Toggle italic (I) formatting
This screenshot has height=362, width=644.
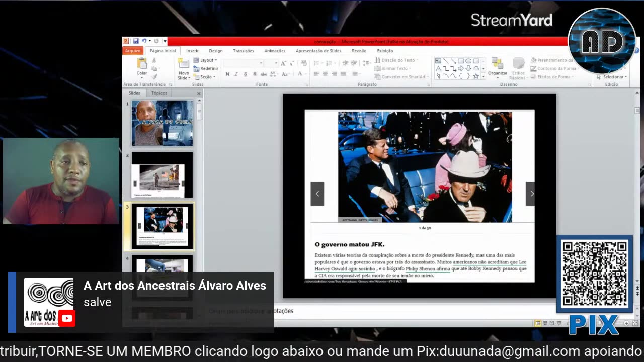(x=236, y=74)
